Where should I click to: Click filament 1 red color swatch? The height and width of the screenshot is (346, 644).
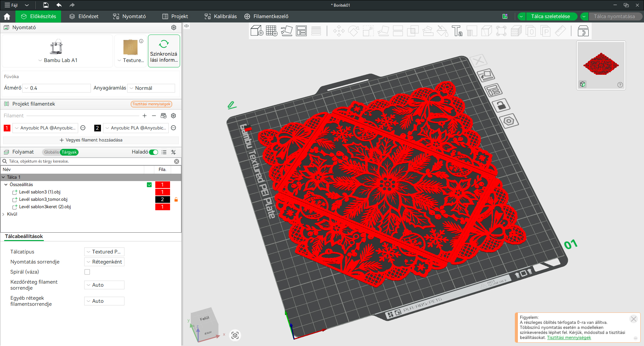point(7,128)
